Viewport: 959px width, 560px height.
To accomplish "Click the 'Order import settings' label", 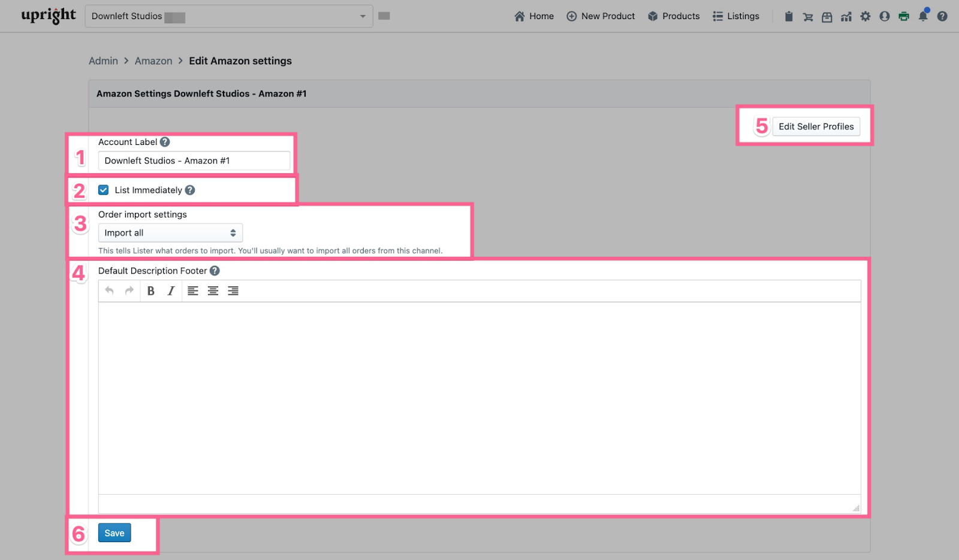I will (143, 214).
